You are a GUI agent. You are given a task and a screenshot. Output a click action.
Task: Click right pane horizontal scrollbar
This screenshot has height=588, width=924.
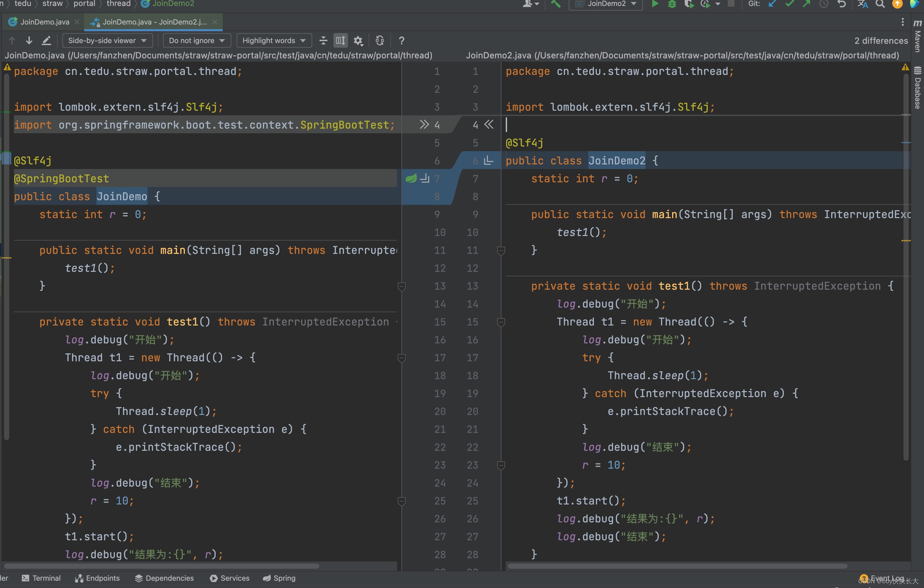[677, 566]
